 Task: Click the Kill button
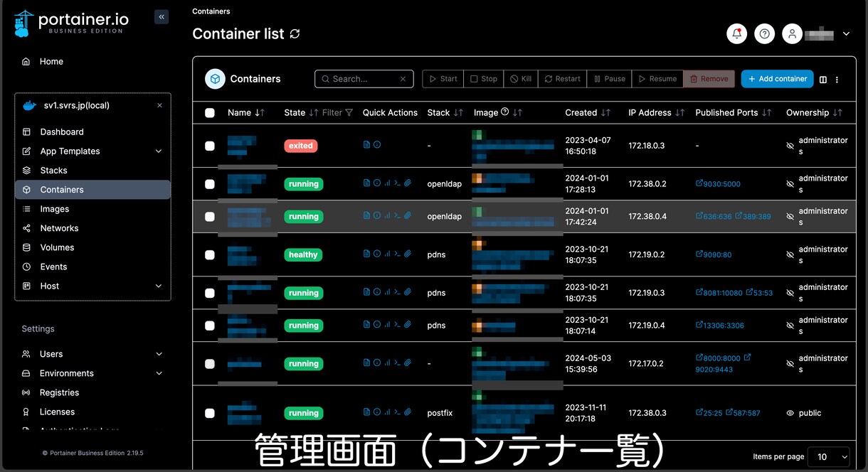pyautogui.click(x=521, y=79)
